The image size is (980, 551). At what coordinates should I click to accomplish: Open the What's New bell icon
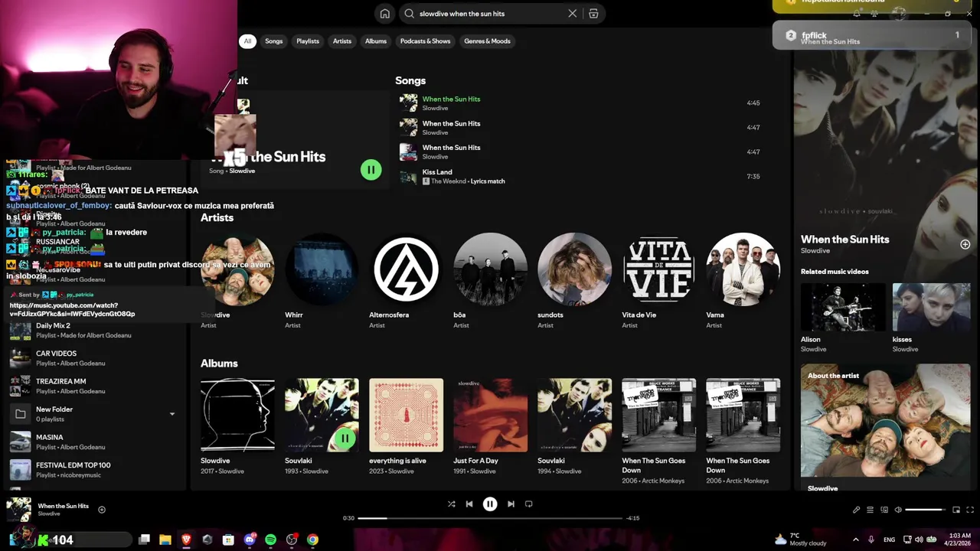point(856,14)
